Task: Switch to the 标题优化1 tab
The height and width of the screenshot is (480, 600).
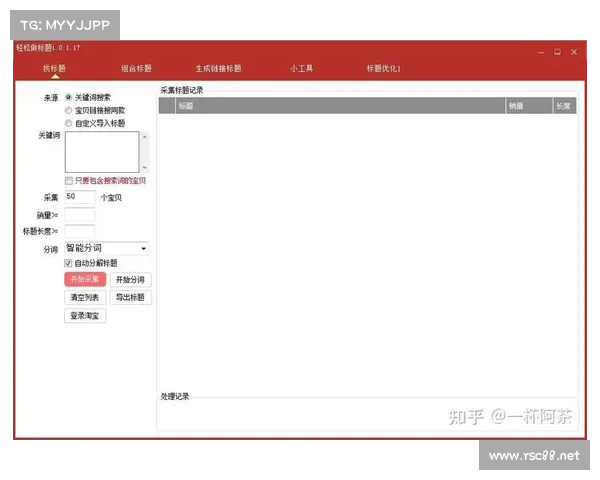Action: pos(383,69)
